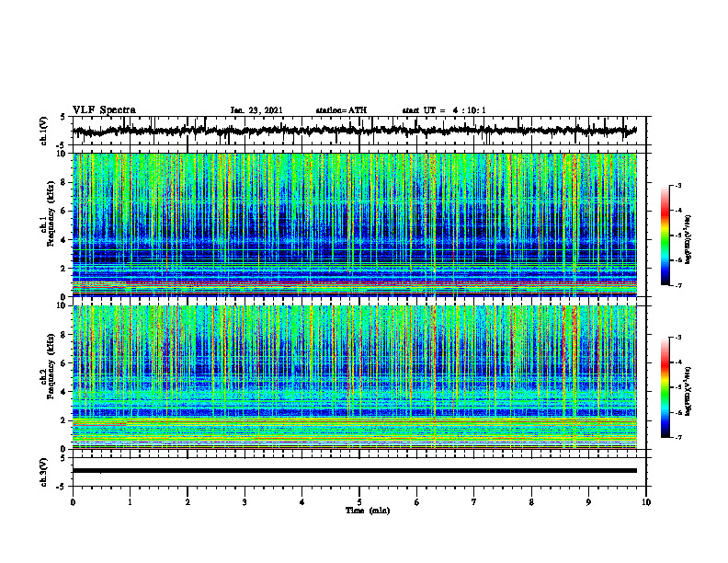Click the "ch.3(V)" waveform axis label
Viewport: 728px width, 563px height.
[43, 472]
